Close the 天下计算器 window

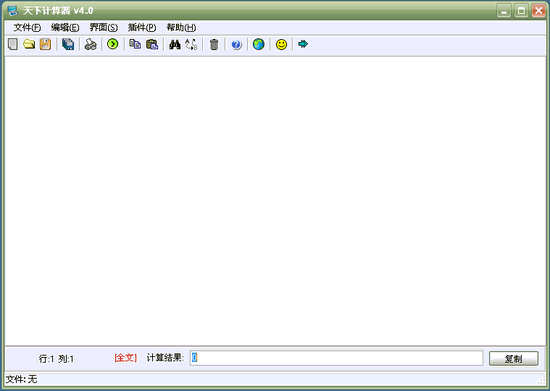(538, 11)
